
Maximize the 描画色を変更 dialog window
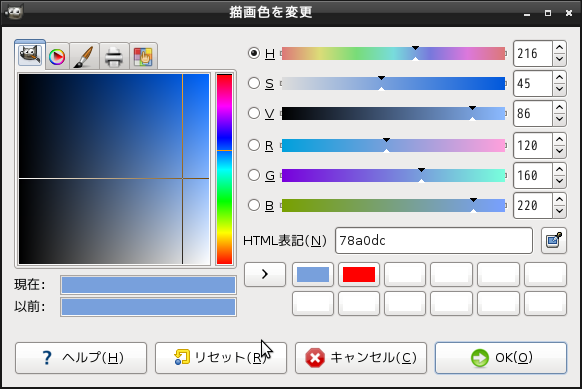point(548,13)
